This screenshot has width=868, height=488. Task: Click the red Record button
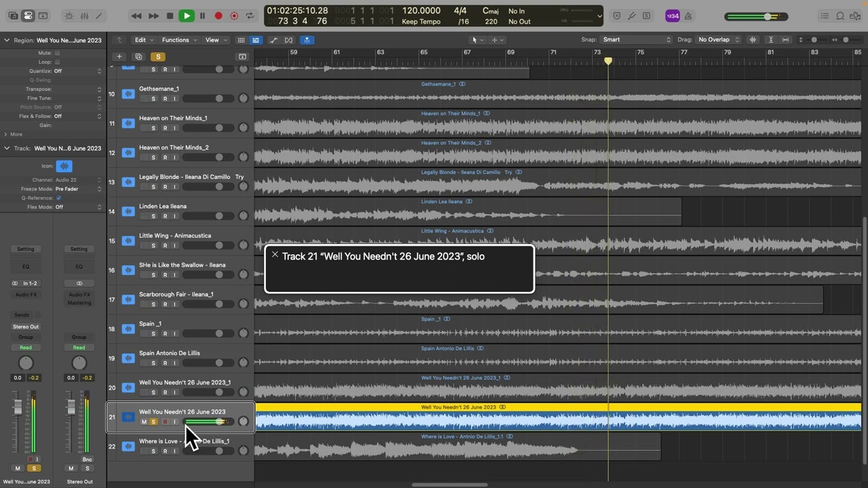click(x=218, y=16)
